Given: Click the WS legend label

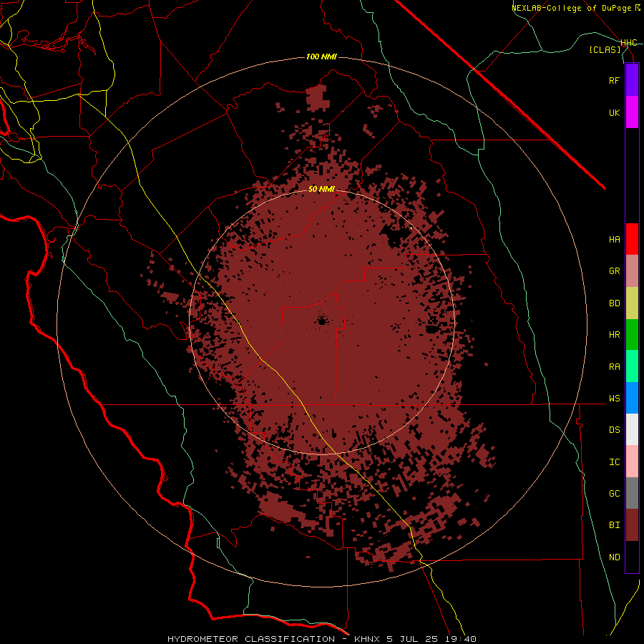Looking at the screenshot, I should (x=614, y=399).
